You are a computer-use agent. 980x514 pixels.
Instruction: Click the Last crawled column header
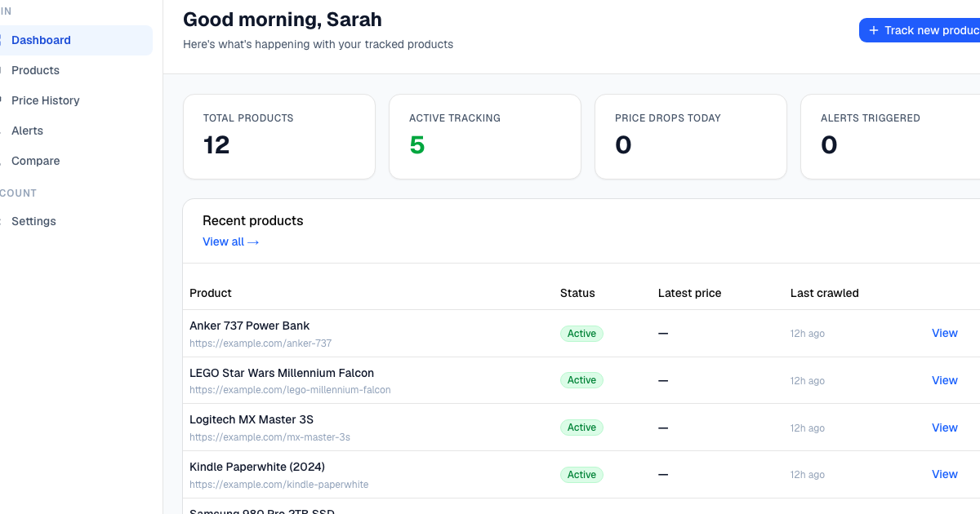[x=824, y=293]
